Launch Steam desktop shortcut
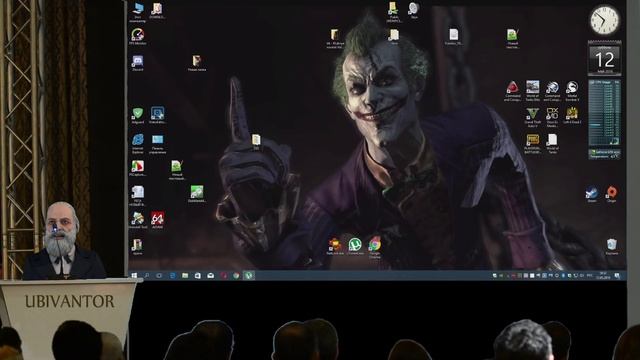This screenshot has height=360, width=640. tap(592, 193)
